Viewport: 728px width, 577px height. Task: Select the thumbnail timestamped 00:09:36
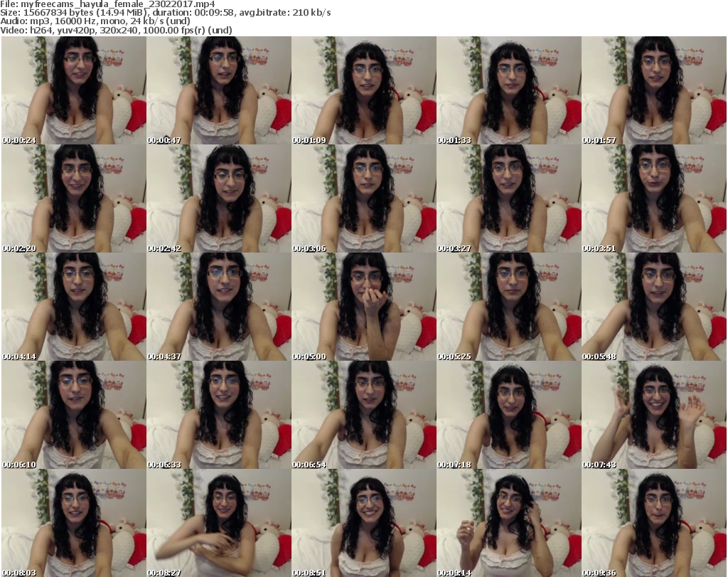pyautogui.click(x=654, y=523)
